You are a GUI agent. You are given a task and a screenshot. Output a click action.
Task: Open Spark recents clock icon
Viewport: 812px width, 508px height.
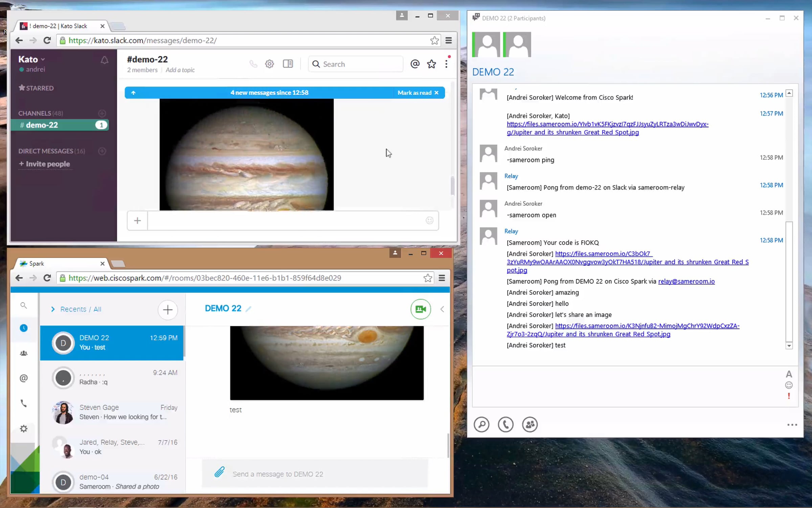coord(23,328)
